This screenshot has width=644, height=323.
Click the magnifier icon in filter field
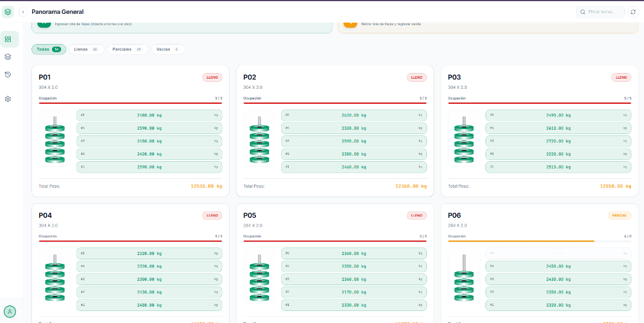click(583, 12)
